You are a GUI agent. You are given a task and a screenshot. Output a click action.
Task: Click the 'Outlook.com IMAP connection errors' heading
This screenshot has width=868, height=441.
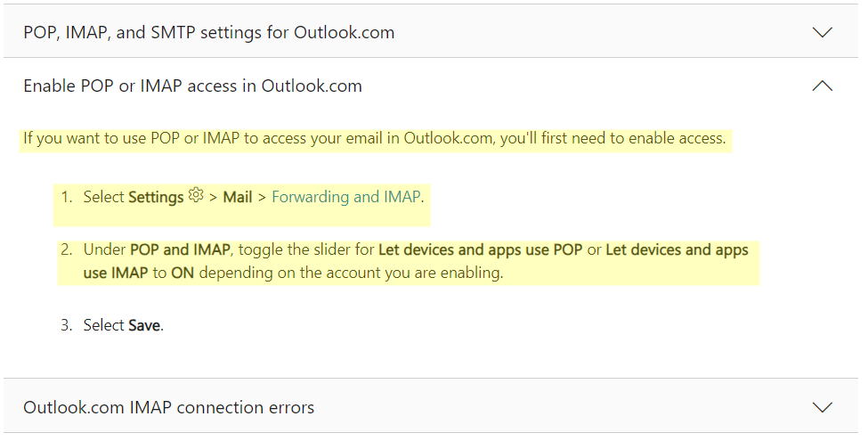click(168, 408)
